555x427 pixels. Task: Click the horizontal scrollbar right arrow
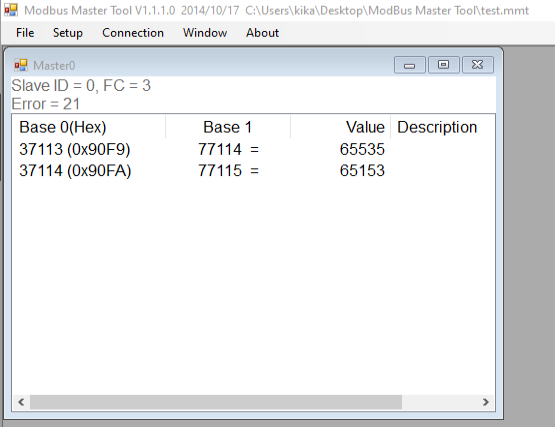click(x=486, y=402)
